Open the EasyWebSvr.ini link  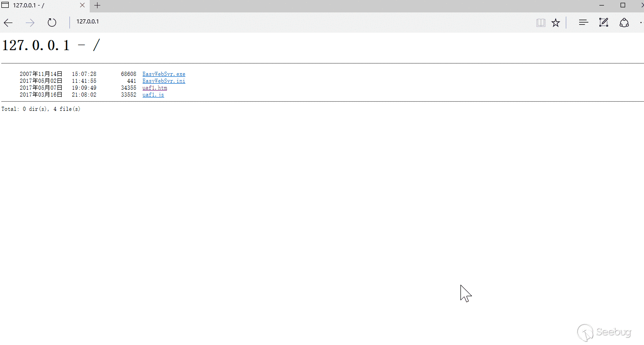(164, 81)
